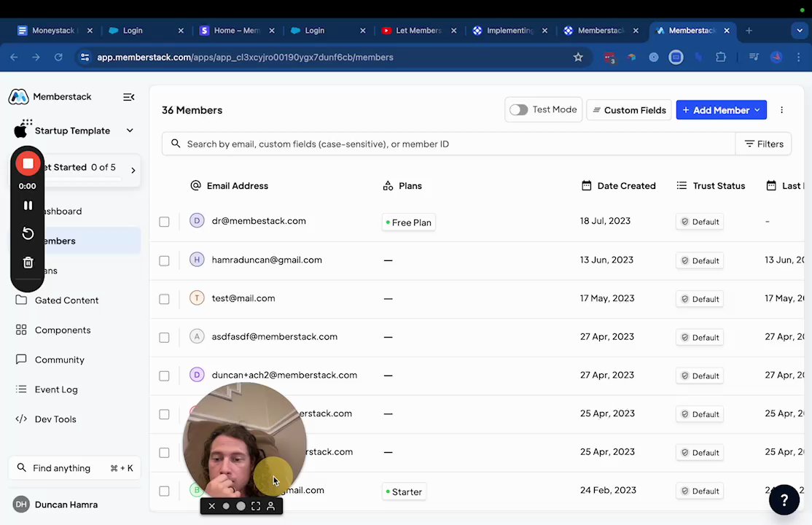812x525 pixels.
Task: Expand Get Started checklist arrow
Action: coord(133,171)
